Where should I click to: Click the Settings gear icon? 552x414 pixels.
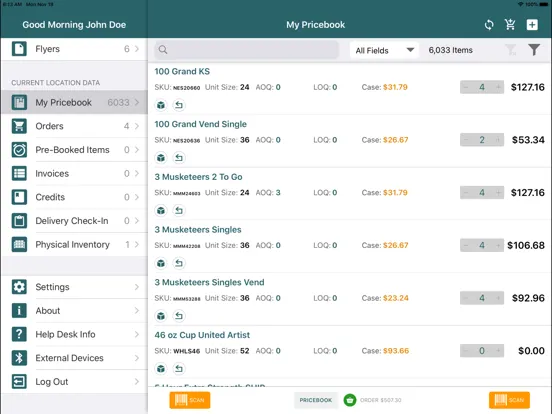19,287
